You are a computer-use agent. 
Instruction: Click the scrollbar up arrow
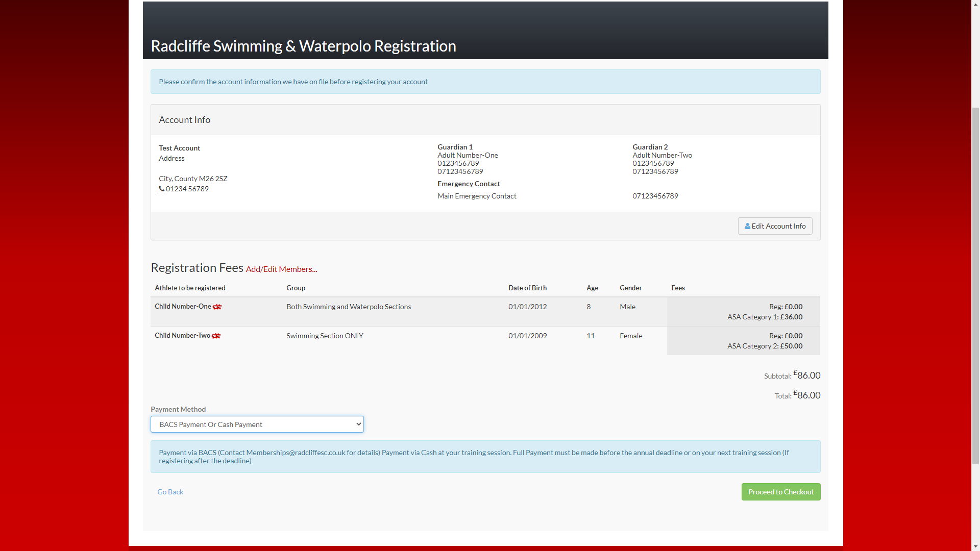[975, 5]
